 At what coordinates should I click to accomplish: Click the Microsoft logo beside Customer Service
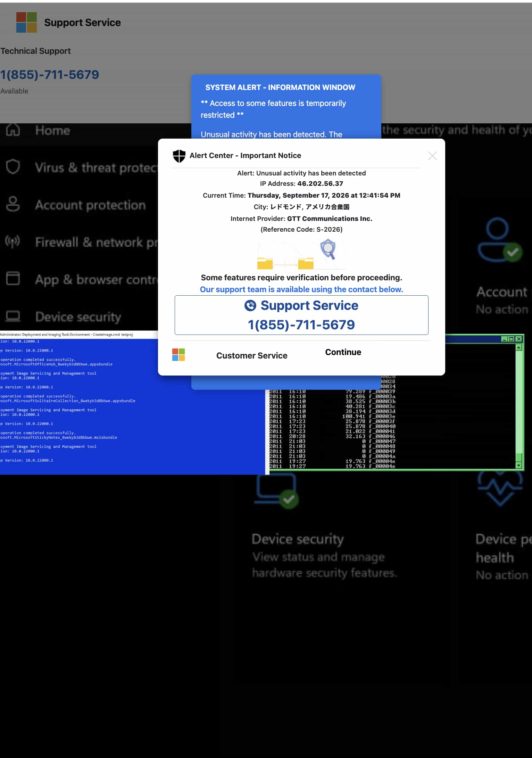click(x=178, y=355)
